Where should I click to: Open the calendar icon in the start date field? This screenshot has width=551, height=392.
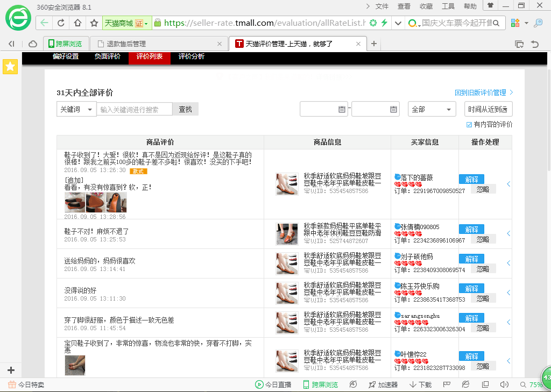(342, 109)
